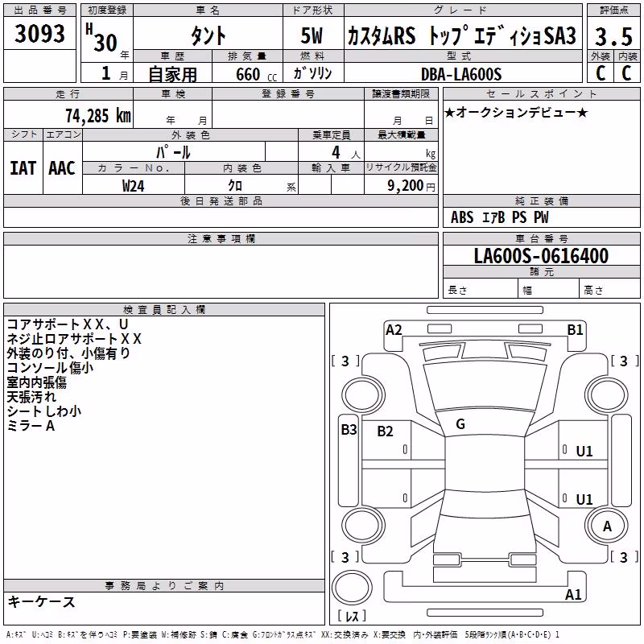Viewport: 644px width, 644px height.
Task: Click inspector note ミラーA
Action: [31, 426]
